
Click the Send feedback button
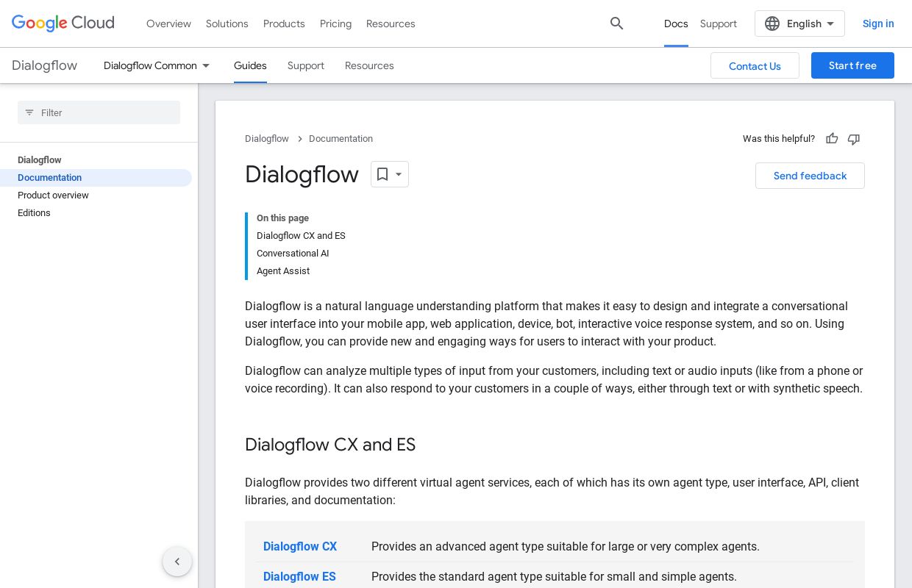[x=810, y=176]
